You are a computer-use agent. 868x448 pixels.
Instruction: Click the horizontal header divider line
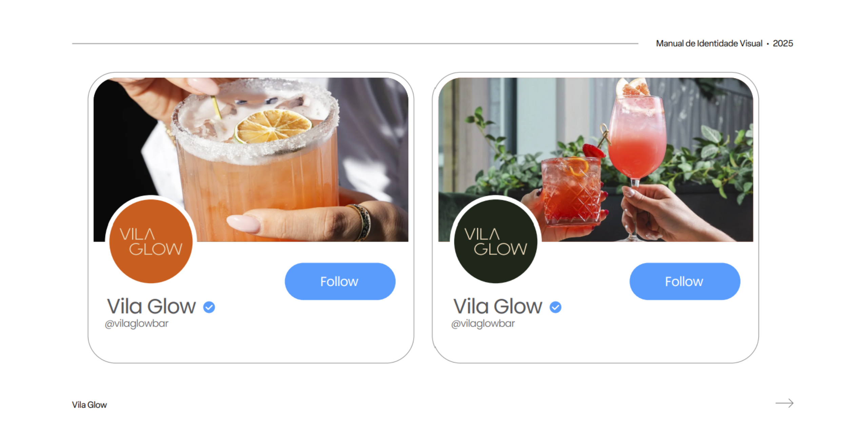(355, 43)
